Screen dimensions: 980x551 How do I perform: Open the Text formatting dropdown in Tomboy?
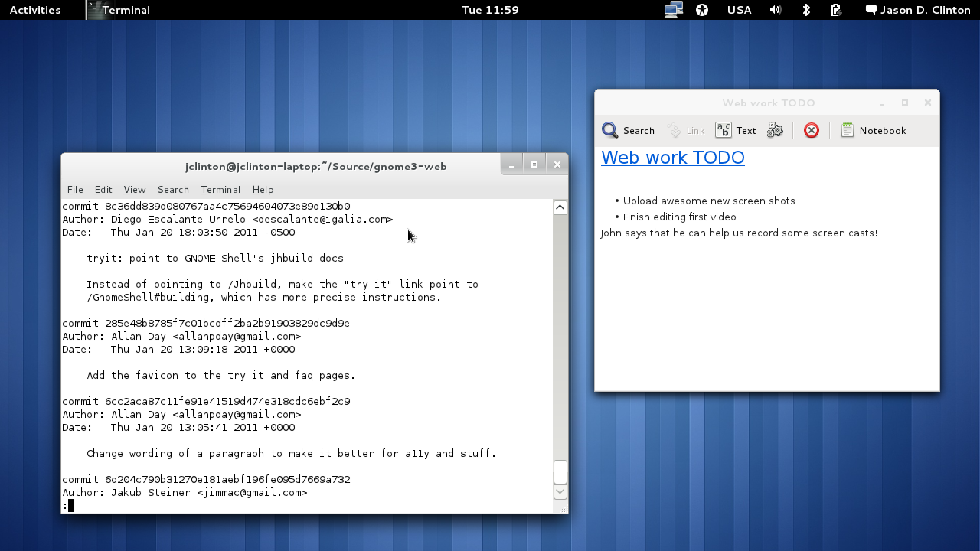pyautogui.click(x=735, y=130)
